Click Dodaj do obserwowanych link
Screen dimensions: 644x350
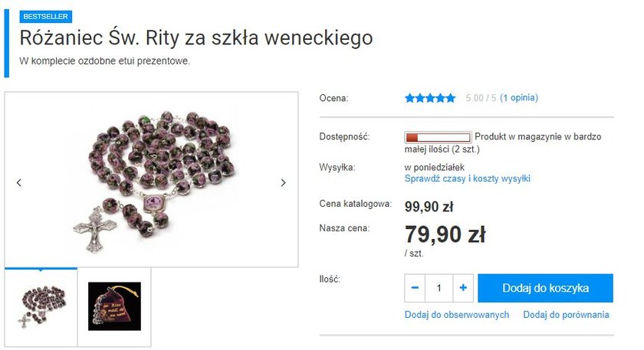[457, 315]
